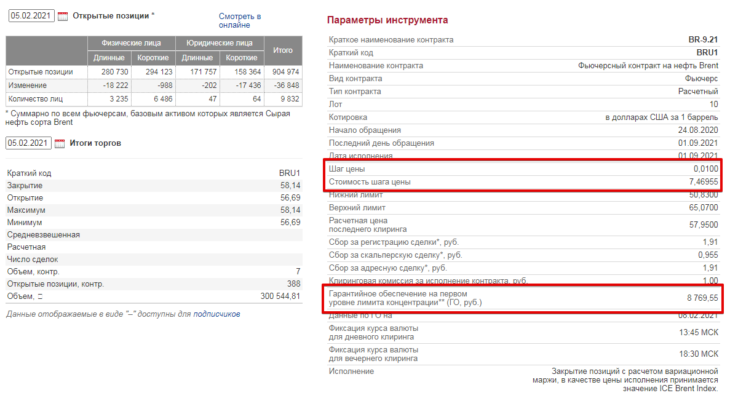730x401 pixels.
Task: Select change value -17 436
Action: 248,86
